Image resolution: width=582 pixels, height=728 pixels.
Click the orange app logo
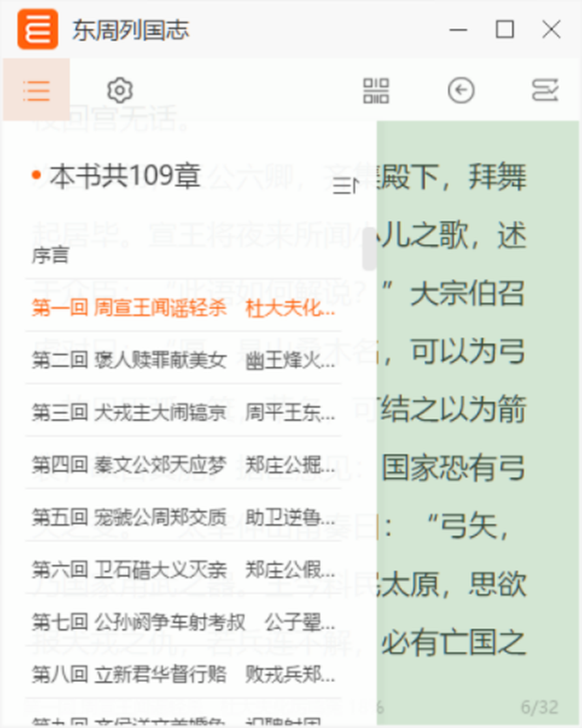tap(37, 30)
